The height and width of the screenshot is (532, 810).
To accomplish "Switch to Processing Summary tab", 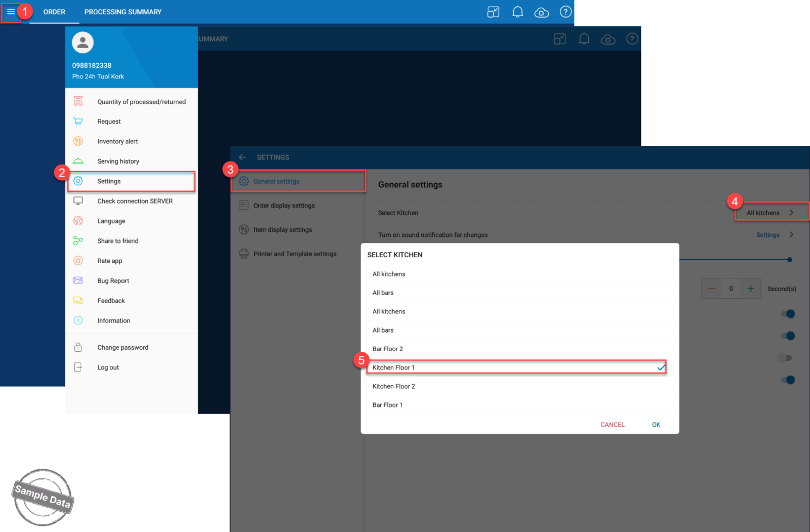I will [x=123, y=12].
